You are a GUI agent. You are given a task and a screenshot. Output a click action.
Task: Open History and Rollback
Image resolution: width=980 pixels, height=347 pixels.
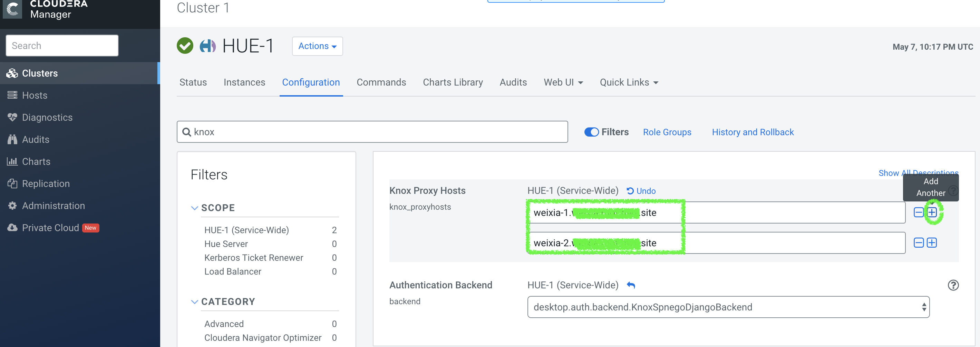point(753,132)
